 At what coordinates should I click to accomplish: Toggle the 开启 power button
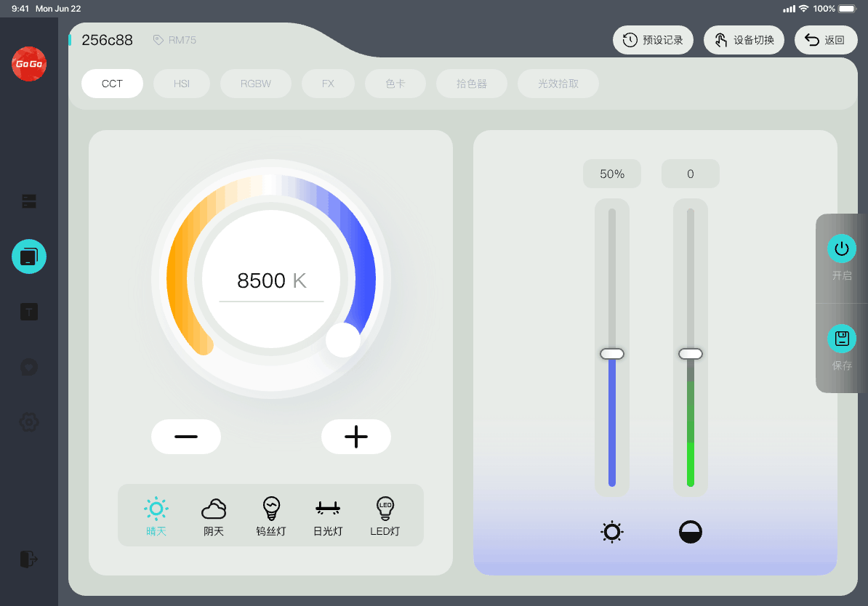842,249
